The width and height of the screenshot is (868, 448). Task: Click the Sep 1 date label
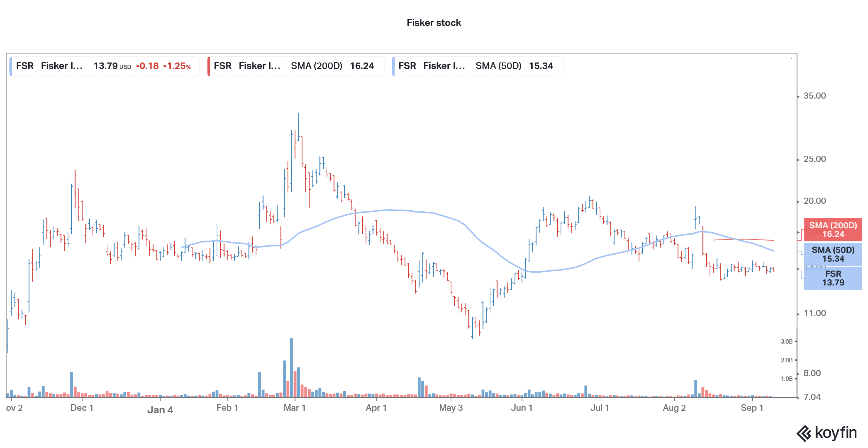pyautogui.click(x=752, y=408)
